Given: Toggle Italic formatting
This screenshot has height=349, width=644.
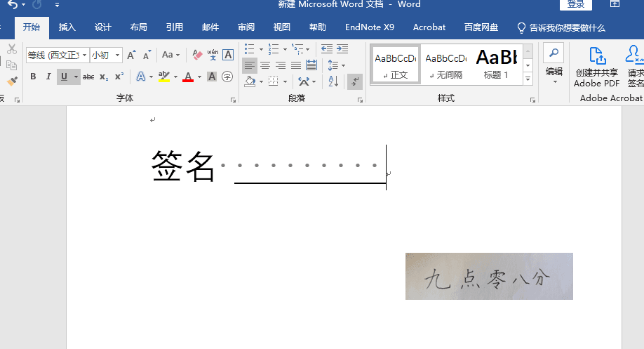Looking at the screenshot, I should [x=48, y=77].
